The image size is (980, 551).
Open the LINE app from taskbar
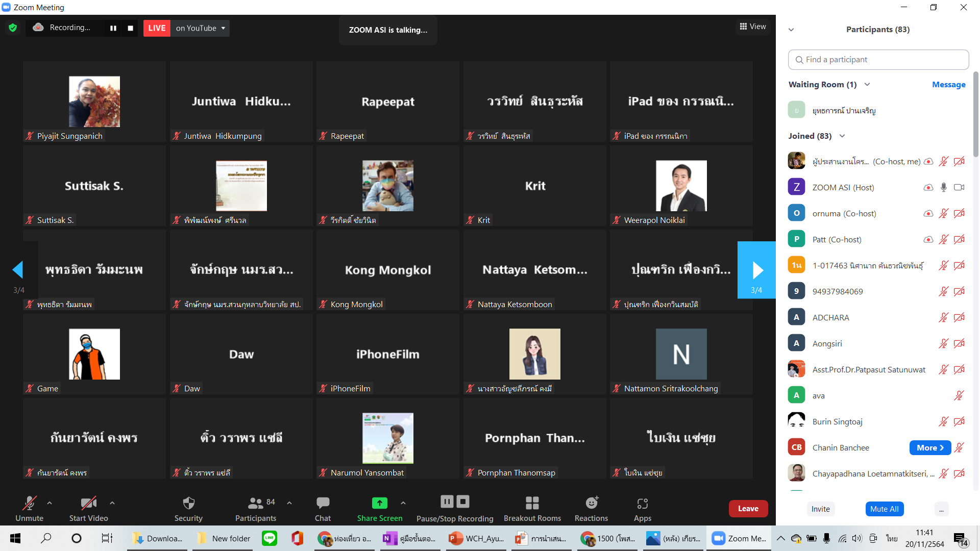pos(269,538)
